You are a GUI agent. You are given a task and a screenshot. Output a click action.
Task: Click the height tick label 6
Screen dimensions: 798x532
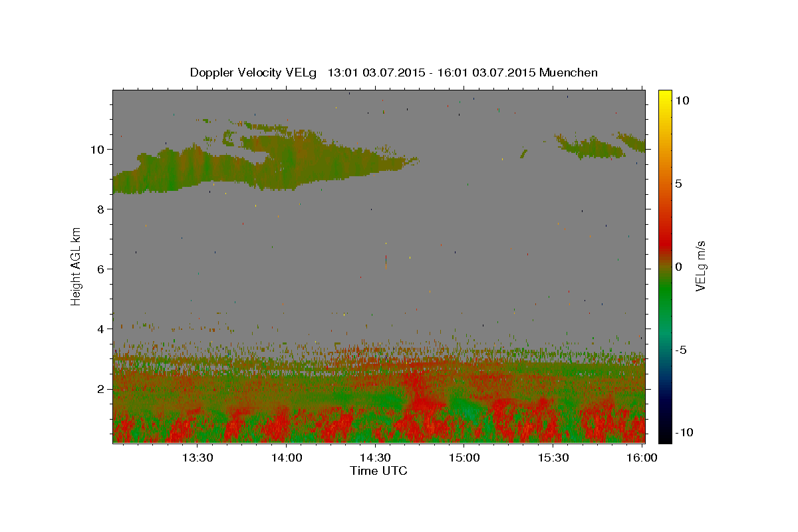[x=99, y=269]
